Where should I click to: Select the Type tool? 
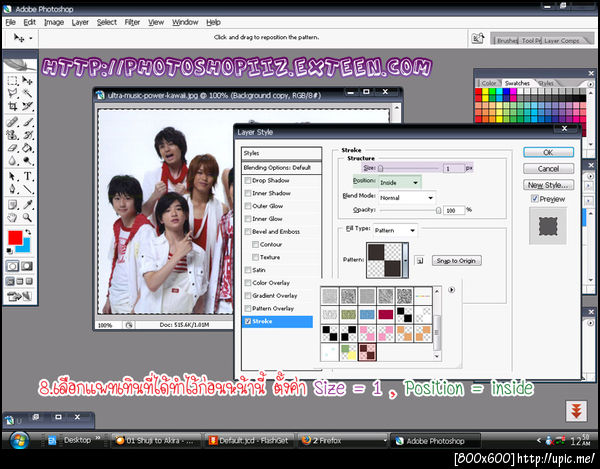click(x=27, y=176)
